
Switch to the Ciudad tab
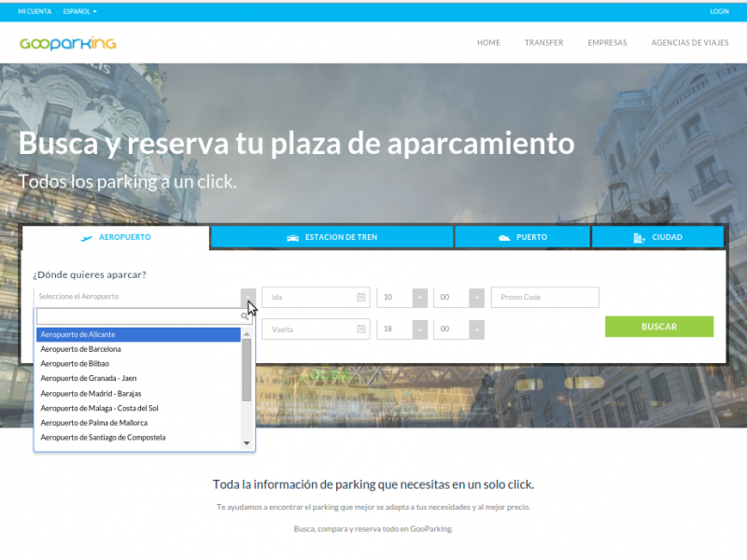tap(657, 237)
